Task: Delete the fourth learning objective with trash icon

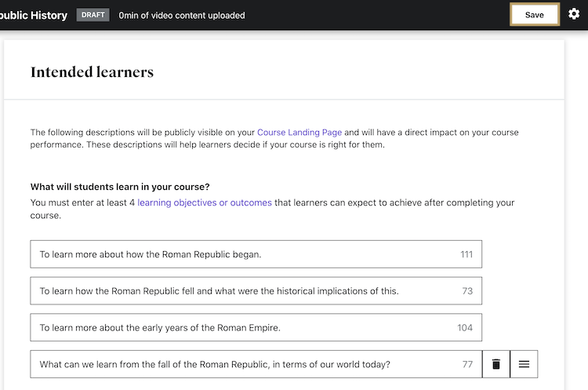Action: click(x=495, y=364)
